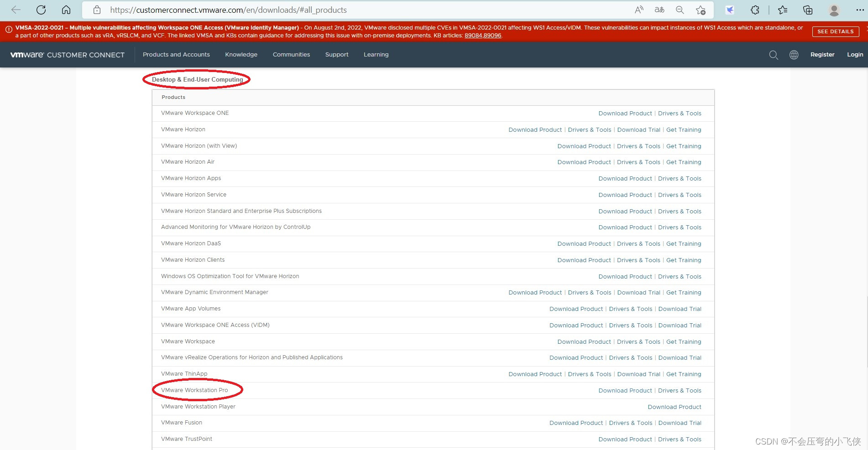Click Download Product for Horizon Clients

pos(584,260)
